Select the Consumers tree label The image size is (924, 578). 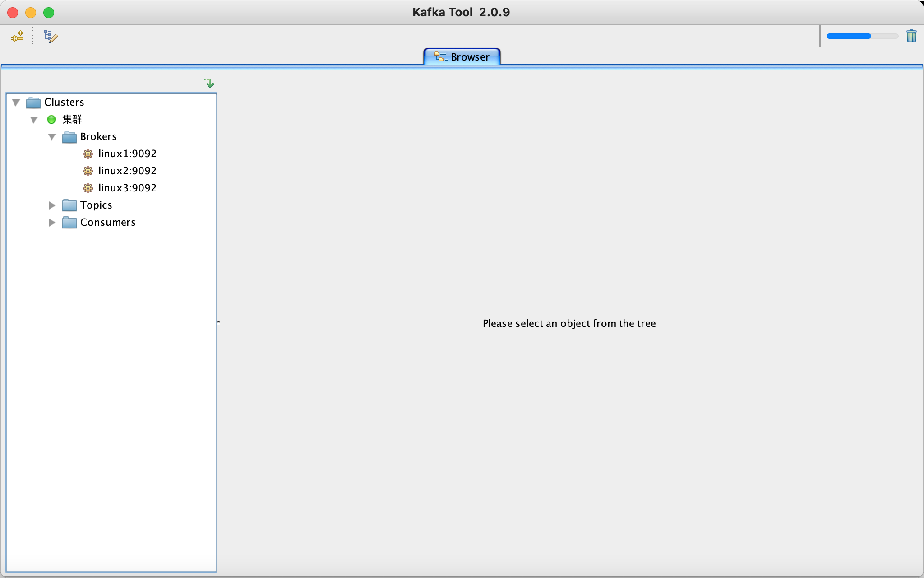tap(108, 222)
